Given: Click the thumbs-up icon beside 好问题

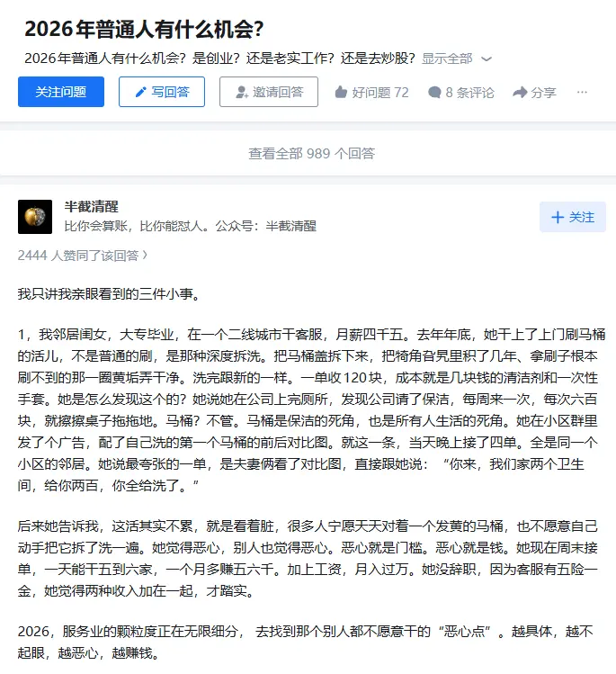Looking at the screenshot, I should [341, 92].
